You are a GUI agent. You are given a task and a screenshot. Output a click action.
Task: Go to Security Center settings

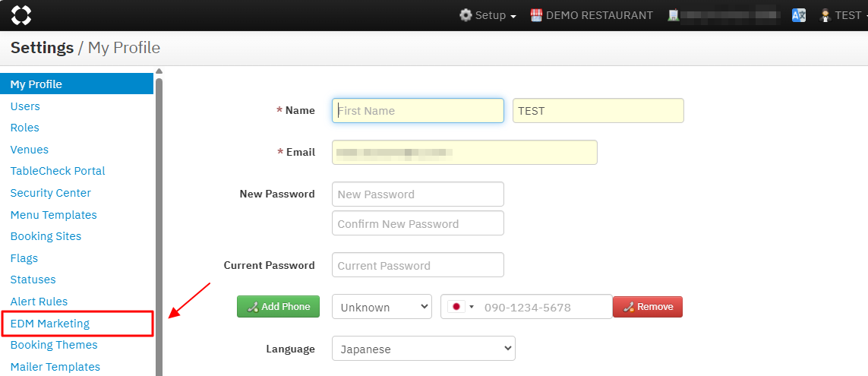[50, 193]
